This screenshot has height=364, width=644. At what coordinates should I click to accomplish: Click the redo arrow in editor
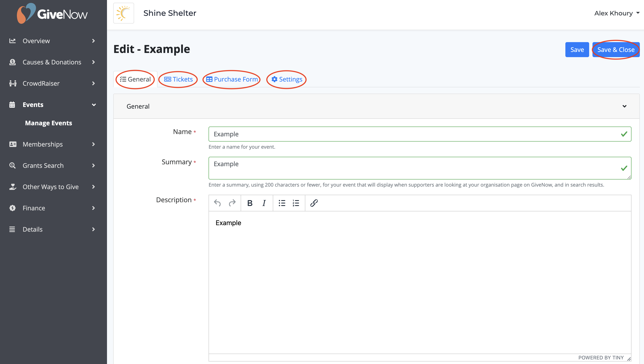232,203
